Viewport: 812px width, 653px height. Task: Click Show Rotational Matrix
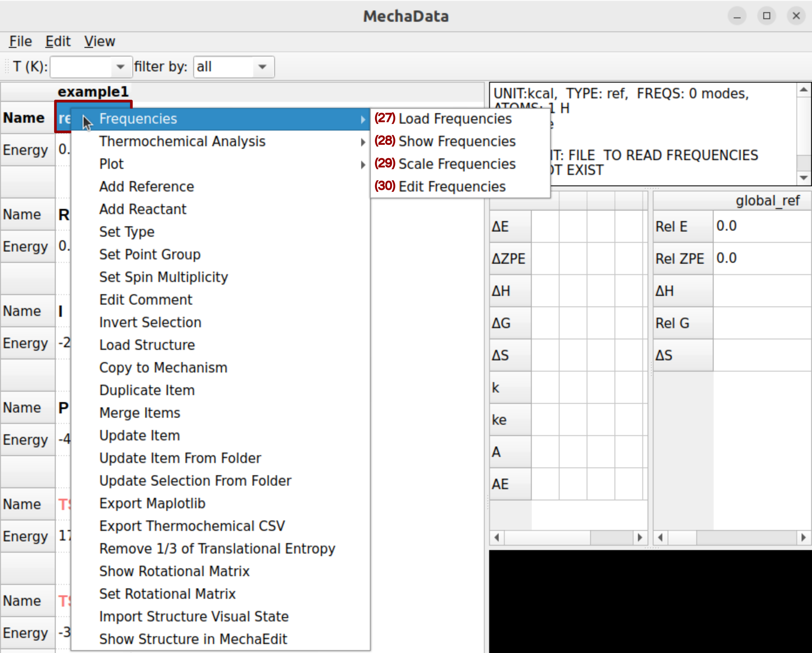tap(220, 571)
